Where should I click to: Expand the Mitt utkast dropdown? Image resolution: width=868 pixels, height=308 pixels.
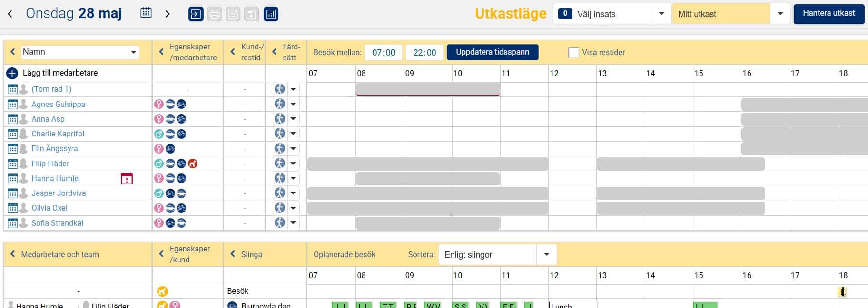click(780, 14)
